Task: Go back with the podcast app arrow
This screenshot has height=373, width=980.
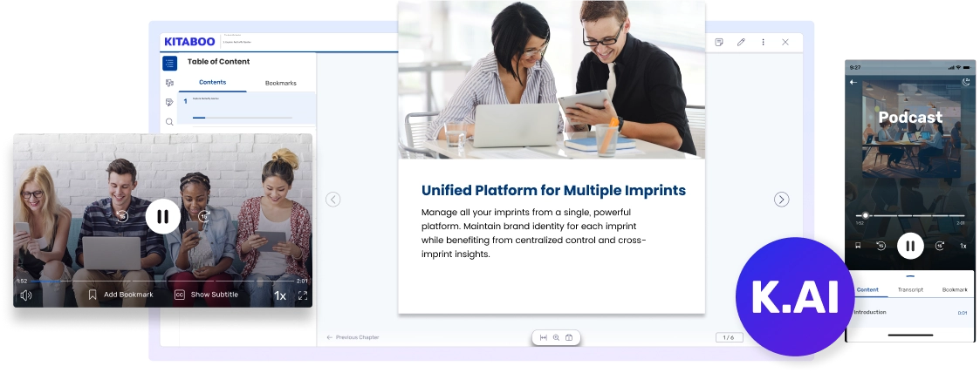Action: pyautogui.click(x=853, y=82)
